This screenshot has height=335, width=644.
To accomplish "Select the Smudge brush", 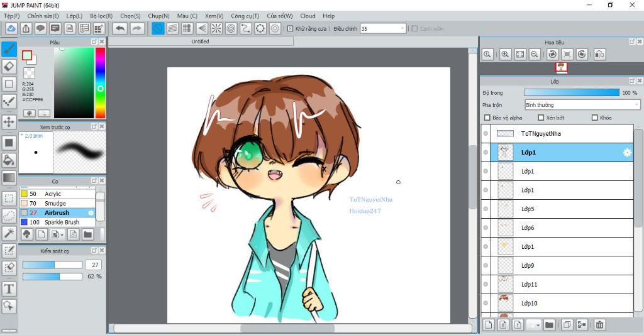I will pyautogui.click(x=57, y=203).
